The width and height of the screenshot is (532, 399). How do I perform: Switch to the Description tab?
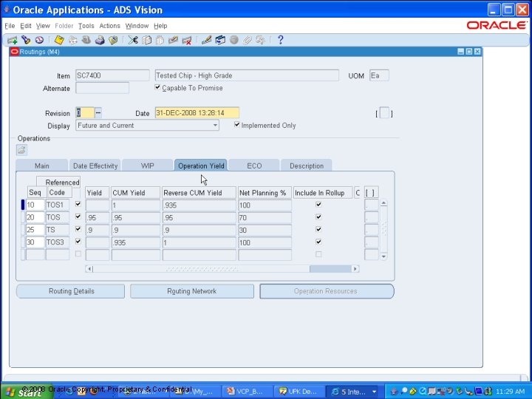307,166
